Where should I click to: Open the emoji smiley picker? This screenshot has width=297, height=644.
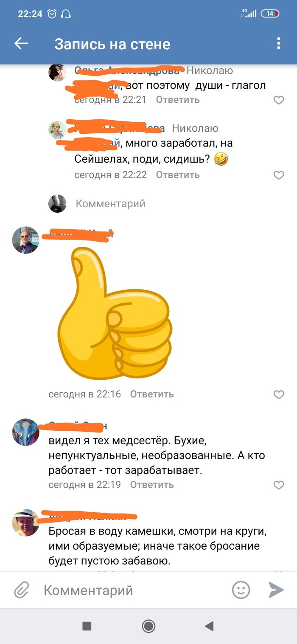click(241, 590)
